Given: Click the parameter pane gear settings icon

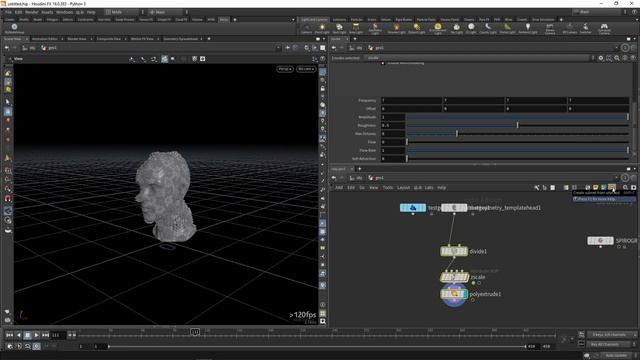Looking at the screenshot, I should pyautogui.click(x=601, y=58).
